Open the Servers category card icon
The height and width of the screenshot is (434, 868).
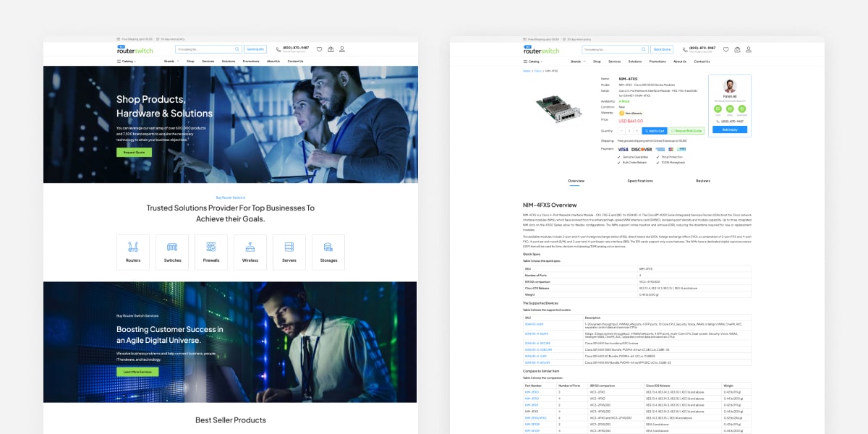point(289,247)
